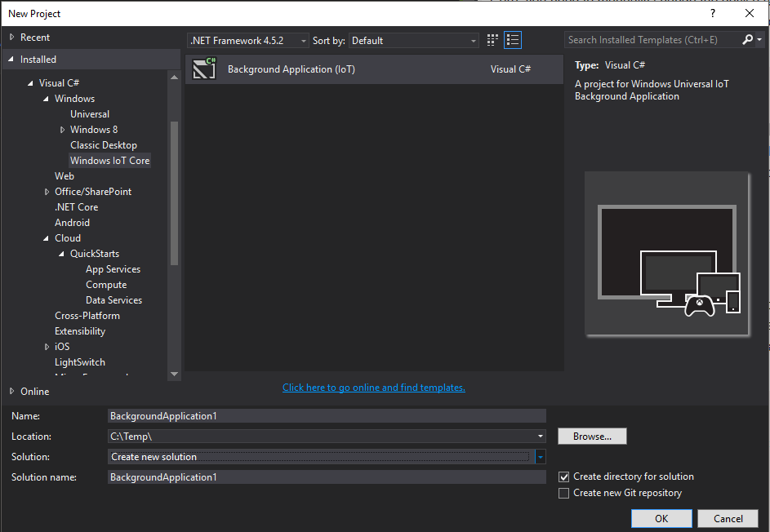This screenshot has width=770, height=532.
Task: Click the search magnifier icon
Action: tap(747, 40)
